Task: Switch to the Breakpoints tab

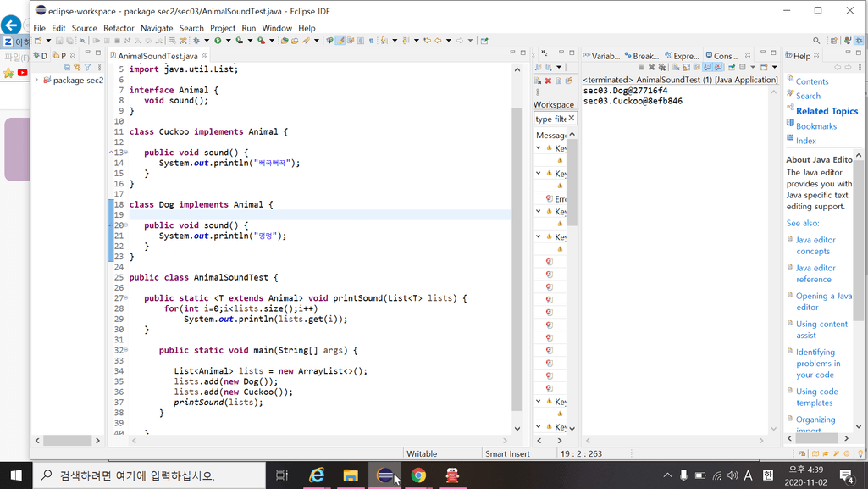Action: [x=642, y=56]
